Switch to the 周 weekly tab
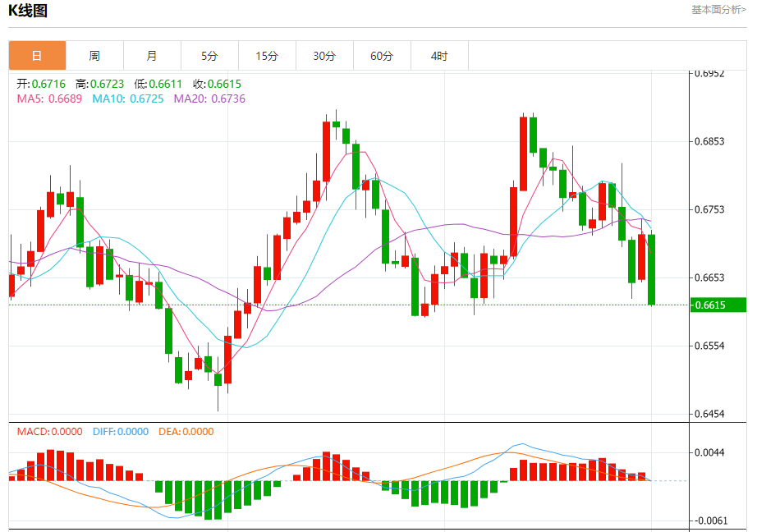 [94, 56]
